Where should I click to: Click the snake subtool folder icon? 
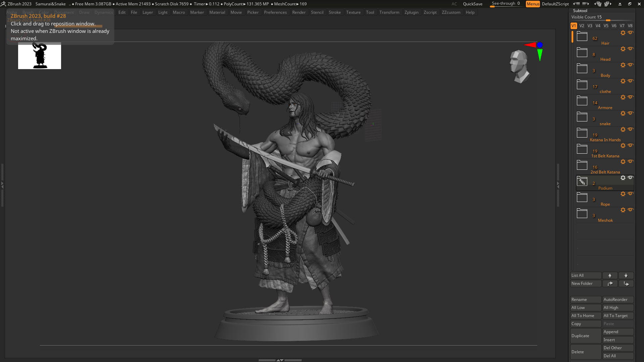(x=582, y=116)
